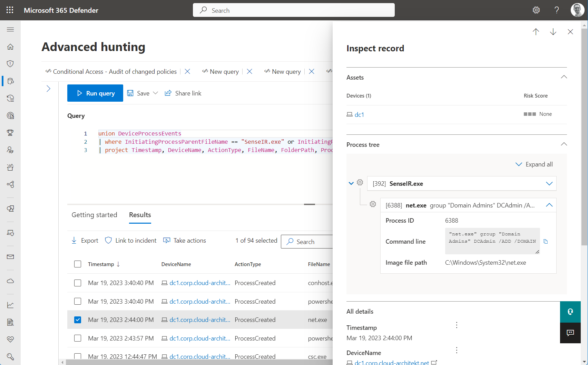The height and width of the screenshot is (365, 588).
Task: Close the Conditional Access query tab
Action: click(187, 71)
